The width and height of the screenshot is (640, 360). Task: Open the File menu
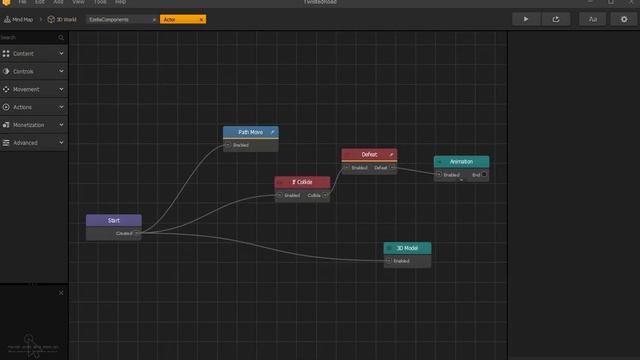click(x=22, y=2)
